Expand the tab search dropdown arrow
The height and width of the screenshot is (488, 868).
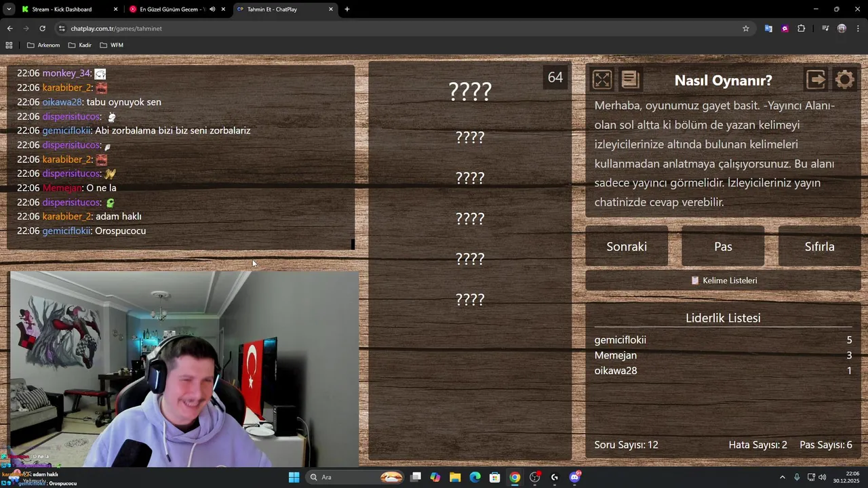tap(9, 9)
